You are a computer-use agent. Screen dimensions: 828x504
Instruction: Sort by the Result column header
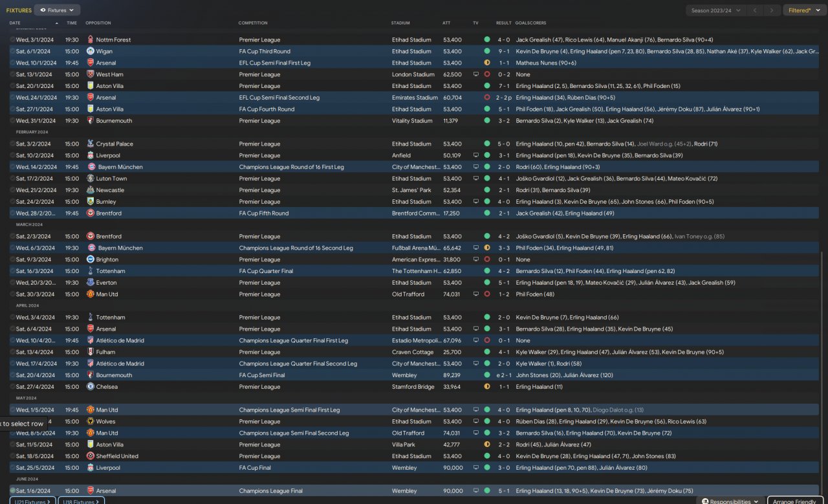[x=504, y=23]
